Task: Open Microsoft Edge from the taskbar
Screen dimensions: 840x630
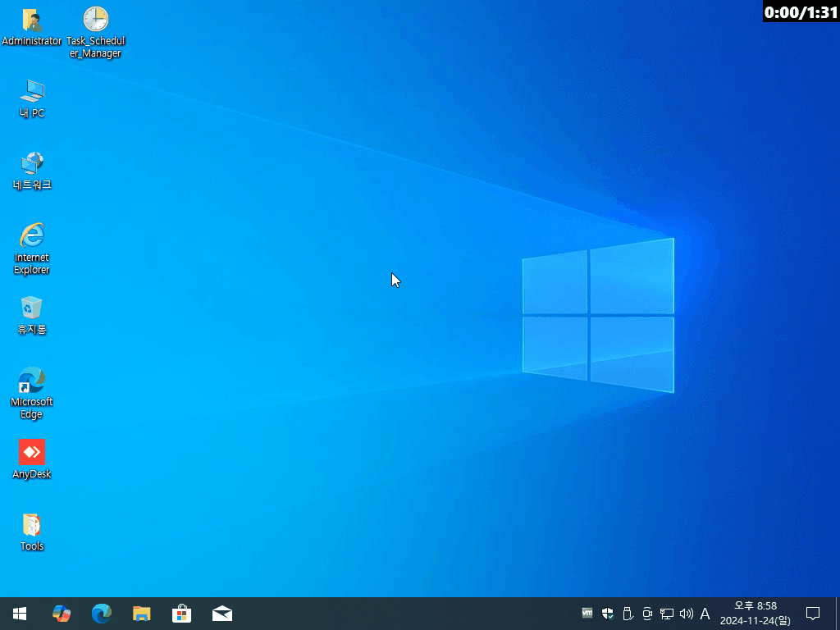Action: click(x=101, y=614)
